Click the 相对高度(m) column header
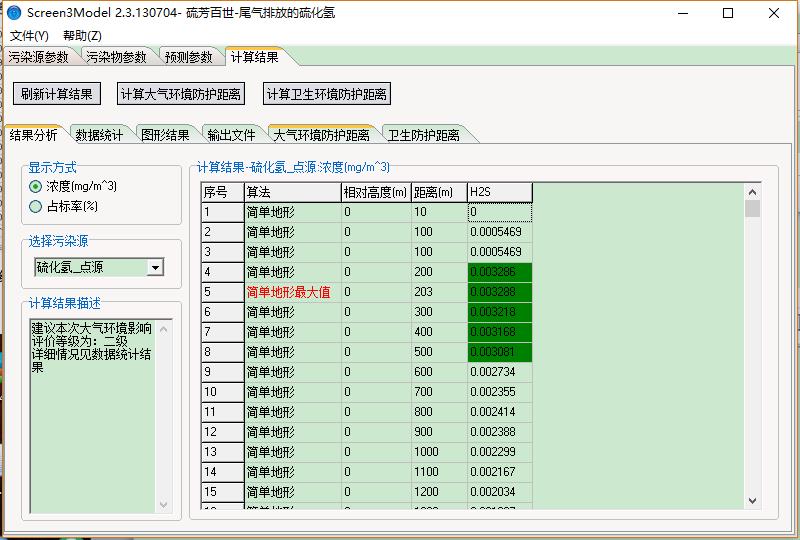800x540 pixels. (376, 192)
